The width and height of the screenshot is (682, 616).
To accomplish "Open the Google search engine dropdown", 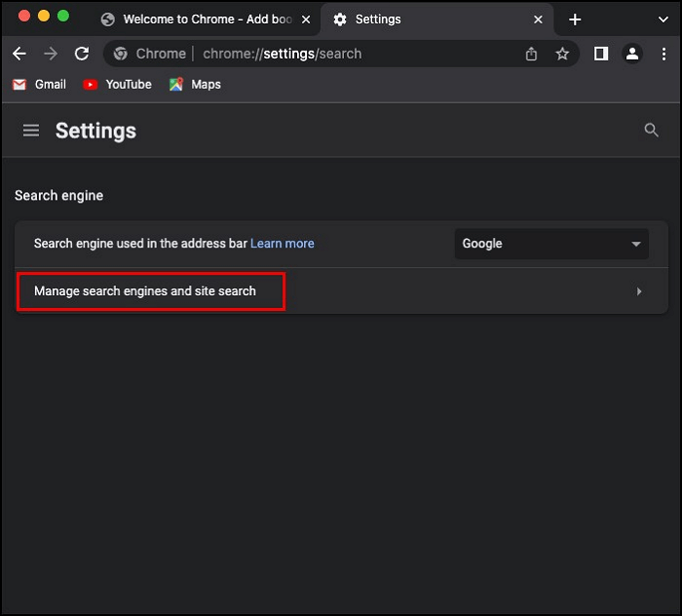I will pyautogui.click(x=551, y=244).
